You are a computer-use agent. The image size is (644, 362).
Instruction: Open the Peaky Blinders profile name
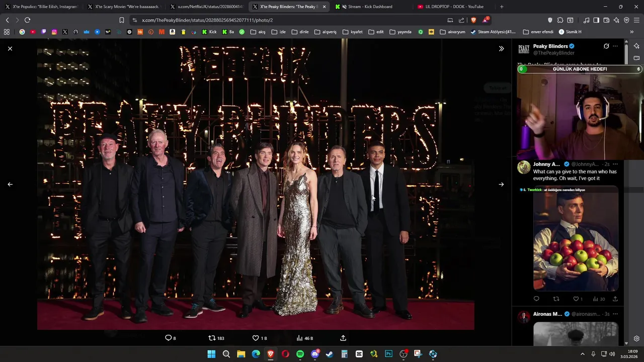[550, 46]
